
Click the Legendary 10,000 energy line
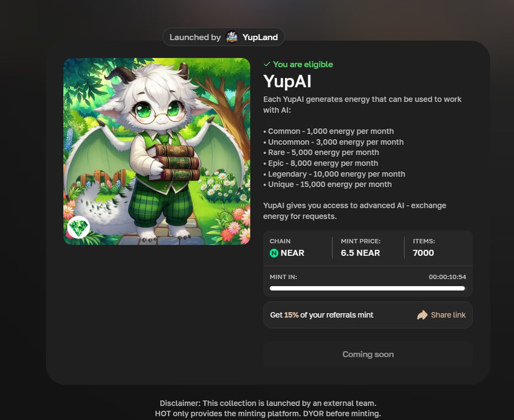click(334, 174)
